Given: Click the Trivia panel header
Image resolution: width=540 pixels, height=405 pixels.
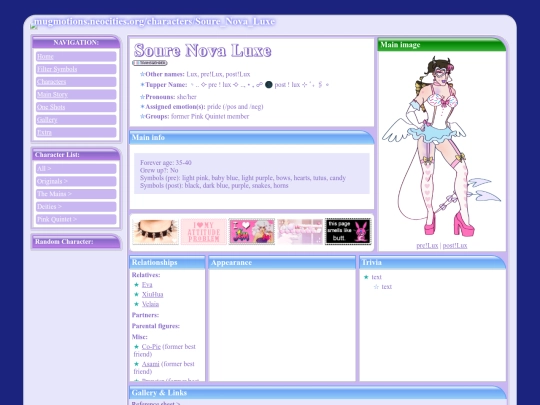Looking at the screenshot, I should tap(433, 262).
